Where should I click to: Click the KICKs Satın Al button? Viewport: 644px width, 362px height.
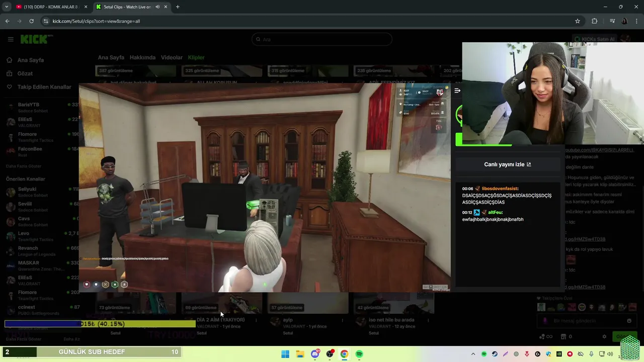click(594, 39)
